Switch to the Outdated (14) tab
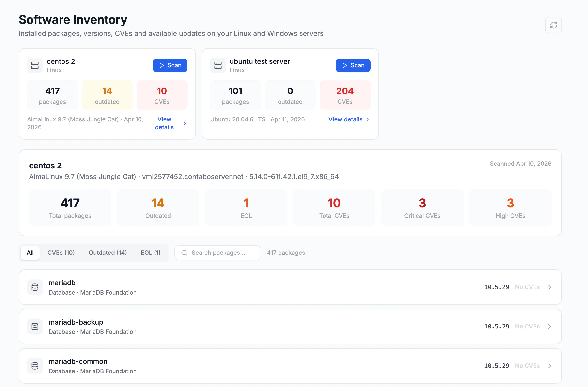The height and width of the screenshot is (387, 588). coord(108,253)
